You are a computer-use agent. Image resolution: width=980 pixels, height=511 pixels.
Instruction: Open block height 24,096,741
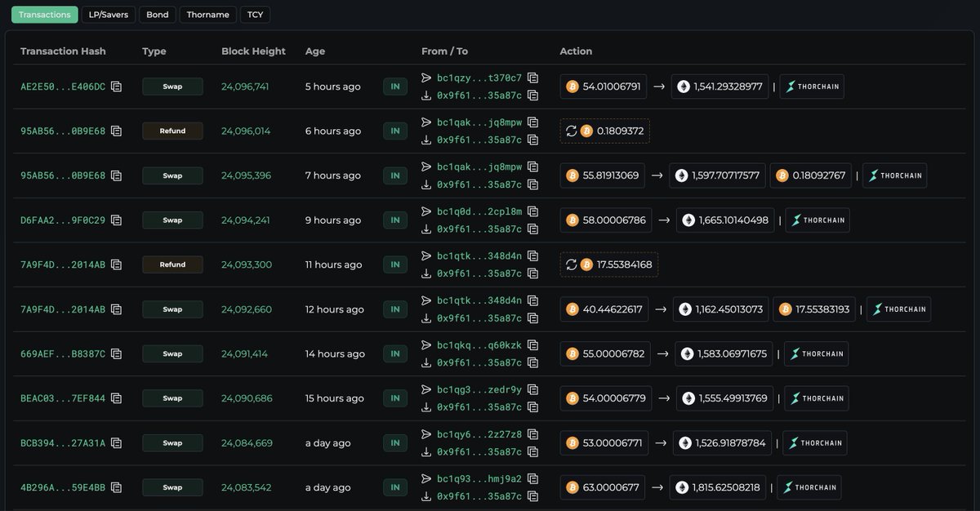coord(245,87)
